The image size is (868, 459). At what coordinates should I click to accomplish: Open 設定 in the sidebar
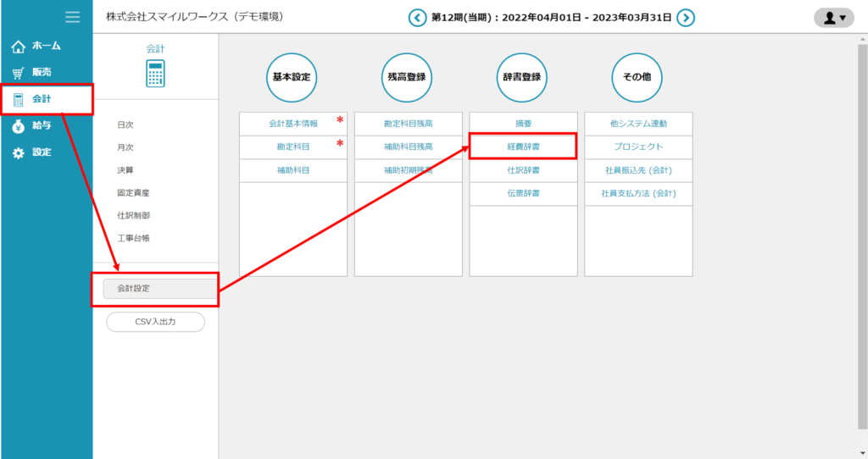click(42, 152)
